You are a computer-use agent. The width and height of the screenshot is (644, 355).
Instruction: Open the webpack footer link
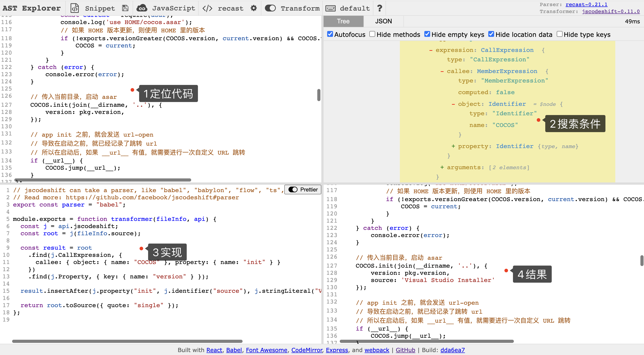[377, 350]
